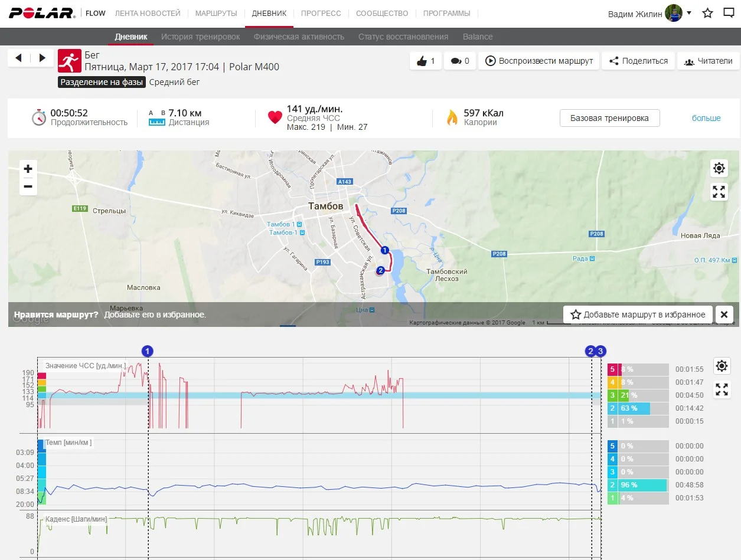
Task: Click Воспроизвести маршрут button
Action: pos(539,61)
